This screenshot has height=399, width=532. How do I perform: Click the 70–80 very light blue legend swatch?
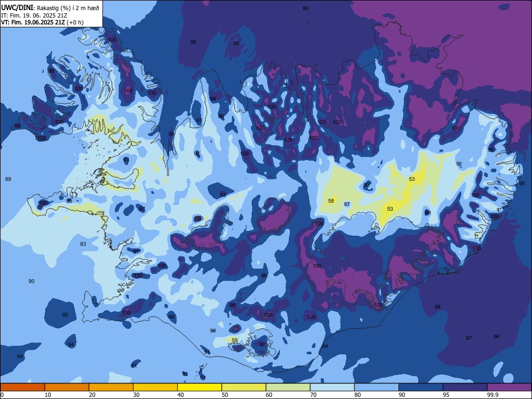332,387
